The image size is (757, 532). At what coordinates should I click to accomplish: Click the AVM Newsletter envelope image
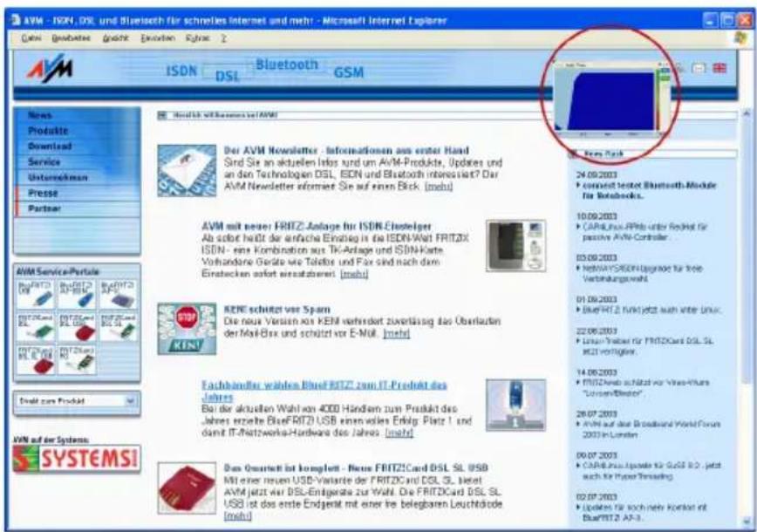[187, 170]
